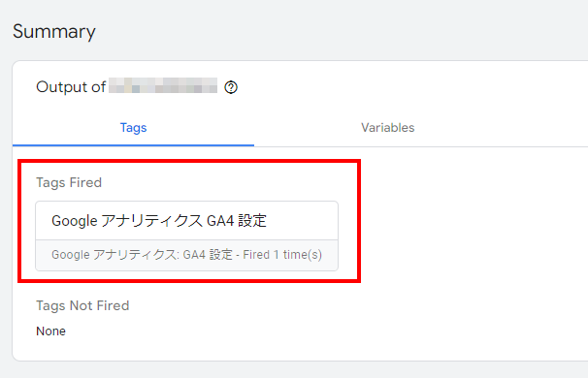Click the Tags Fired heading
This screenshot has height=378, width=588.
69,182
